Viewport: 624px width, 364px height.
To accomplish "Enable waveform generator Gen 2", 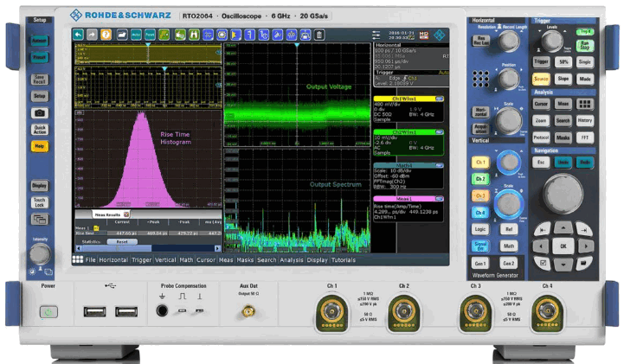I will 509,263.
